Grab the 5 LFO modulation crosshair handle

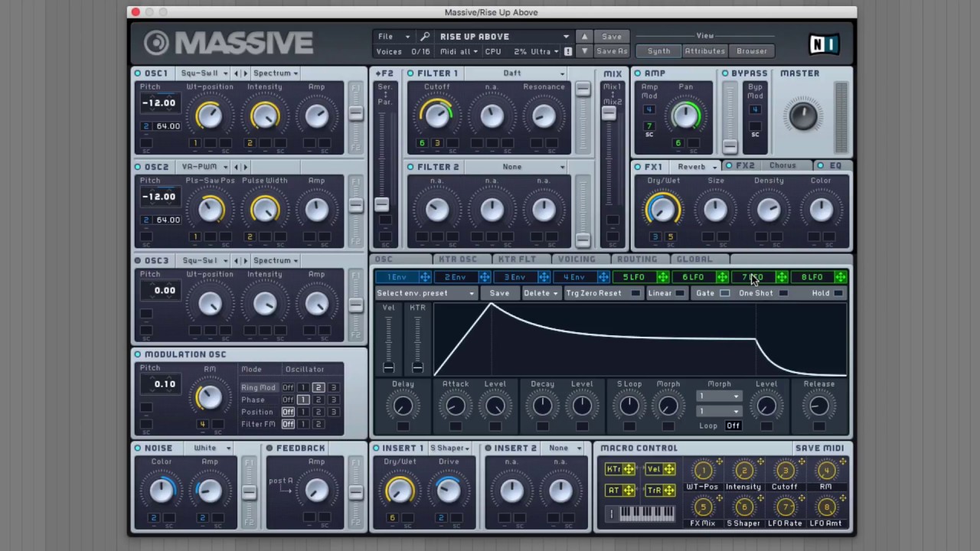(663, 277)
